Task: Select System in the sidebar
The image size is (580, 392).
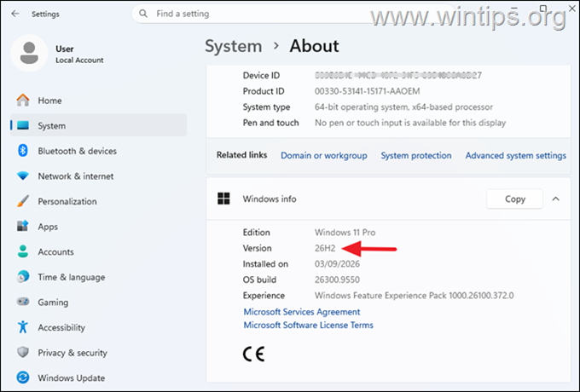Action: (x=99, y=125)
